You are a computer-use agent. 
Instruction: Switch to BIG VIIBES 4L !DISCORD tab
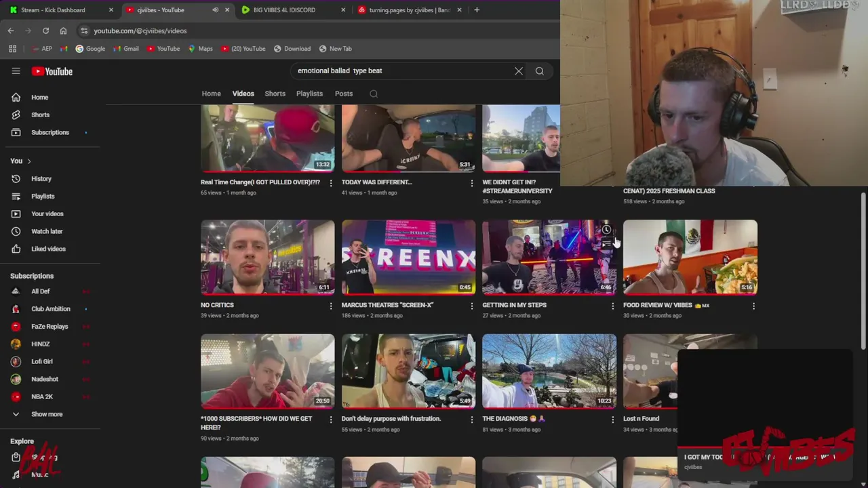293,10
